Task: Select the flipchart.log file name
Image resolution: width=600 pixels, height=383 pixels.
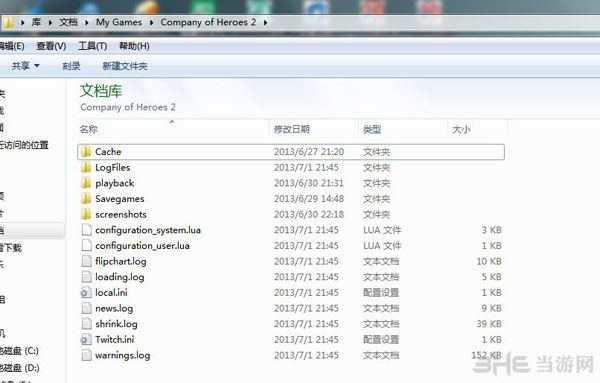Action: pos(121,262)
